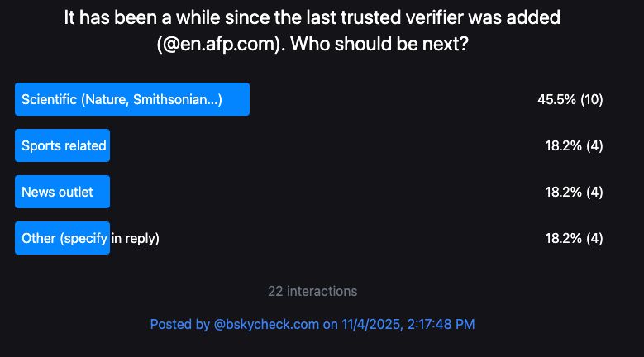Click the 18.2% (4) Other option result
644x357 pixels.
point(574,238)
